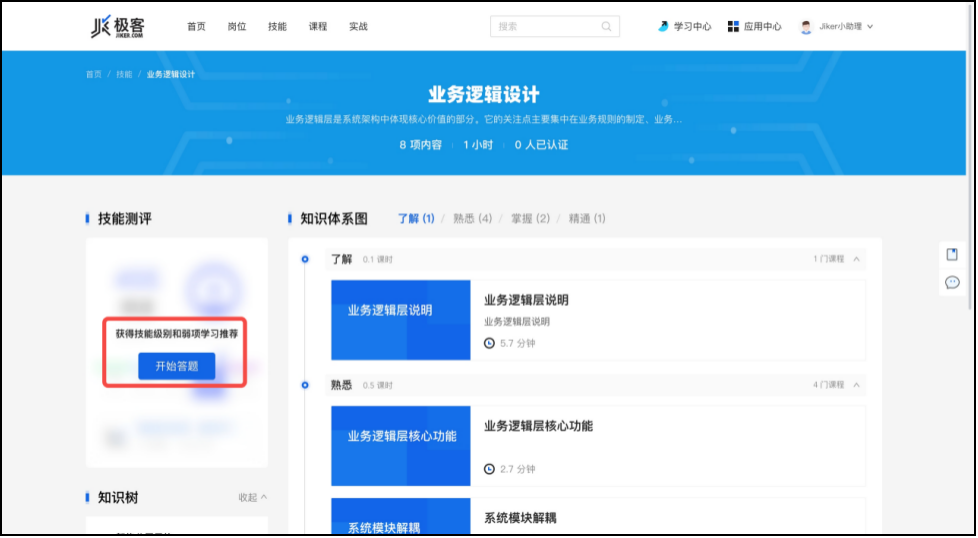Click the search magnifier icon
Screen dimensions: 978x538
606,27
